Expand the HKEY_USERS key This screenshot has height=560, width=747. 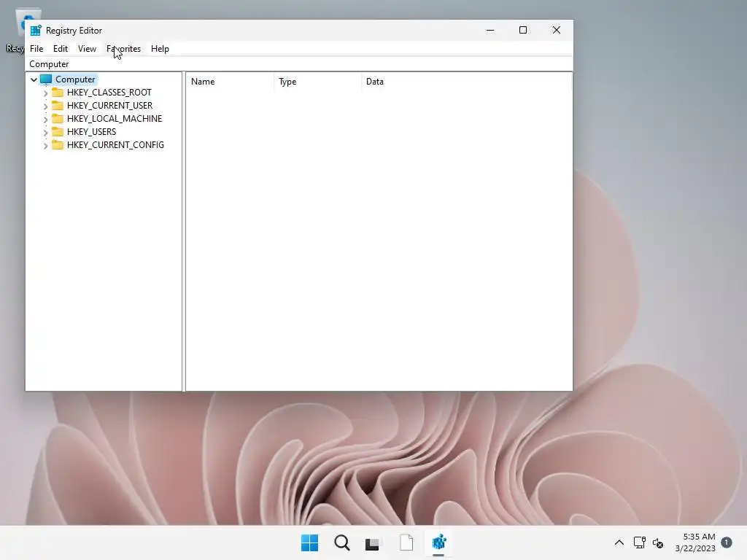click(x=46, y=133)
